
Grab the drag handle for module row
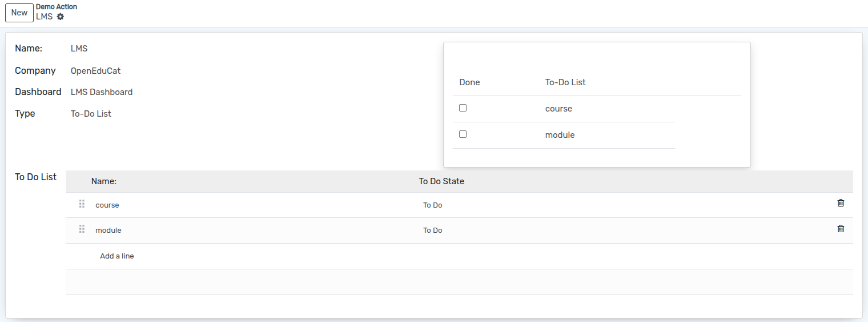82,229
